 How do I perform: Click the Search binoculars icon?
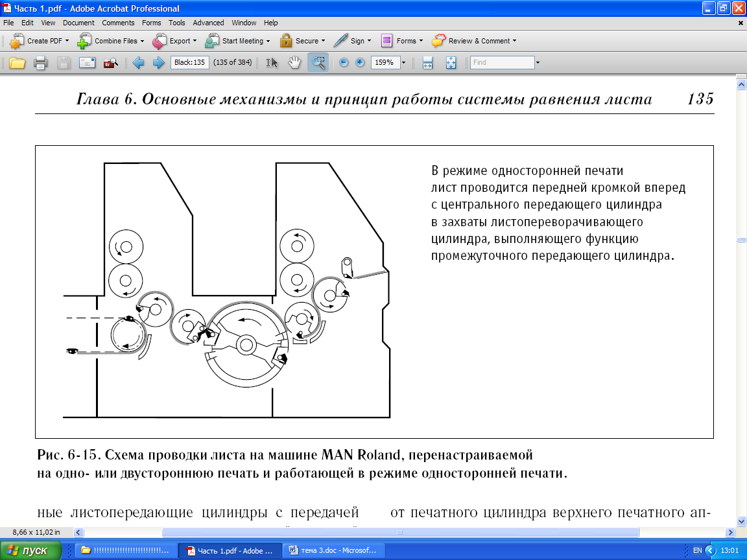click(110, 62)
